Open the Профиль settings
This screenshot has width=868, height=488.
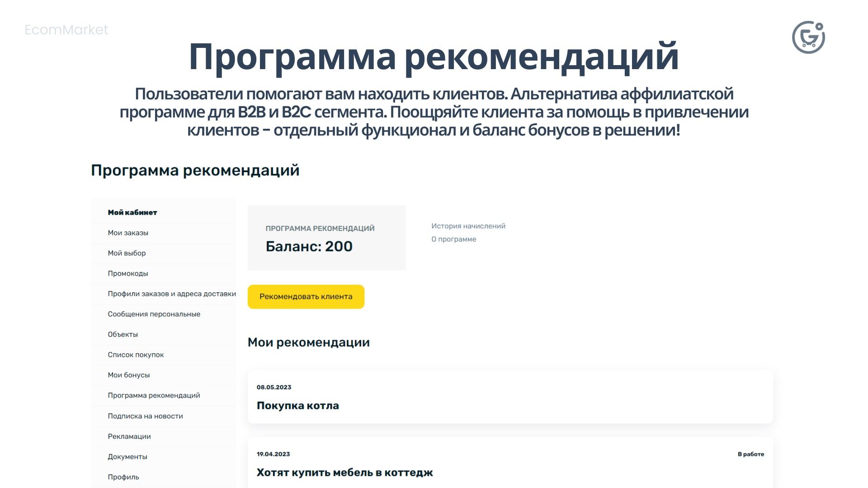click(x=123, y=477)
